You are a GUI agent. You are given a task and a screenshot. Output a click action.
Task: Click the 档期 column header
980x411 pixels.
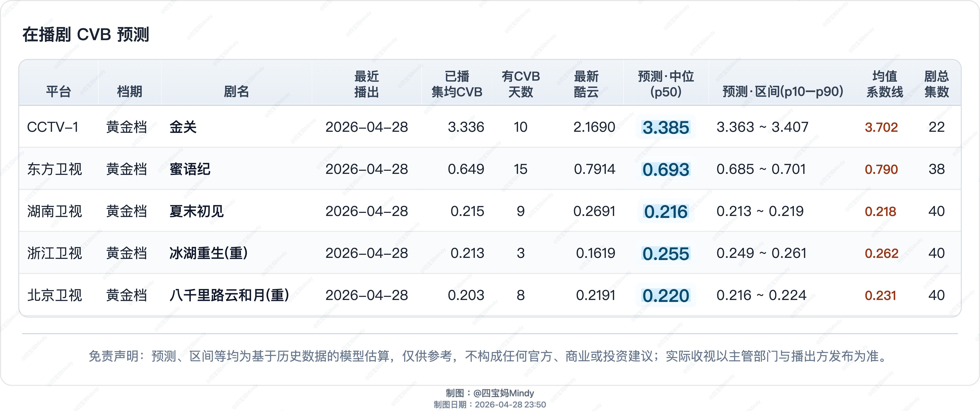point(130,92)
